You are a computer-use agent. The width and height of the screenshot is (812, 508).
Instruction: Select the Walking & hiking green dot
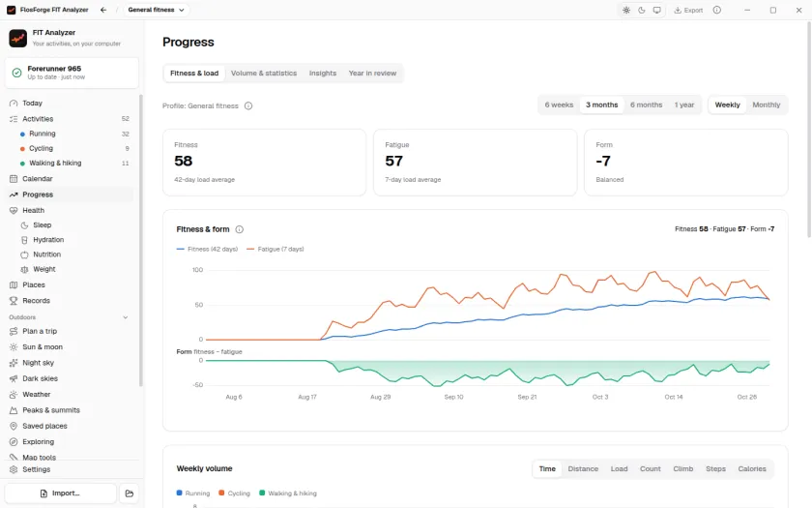point(22,164)
